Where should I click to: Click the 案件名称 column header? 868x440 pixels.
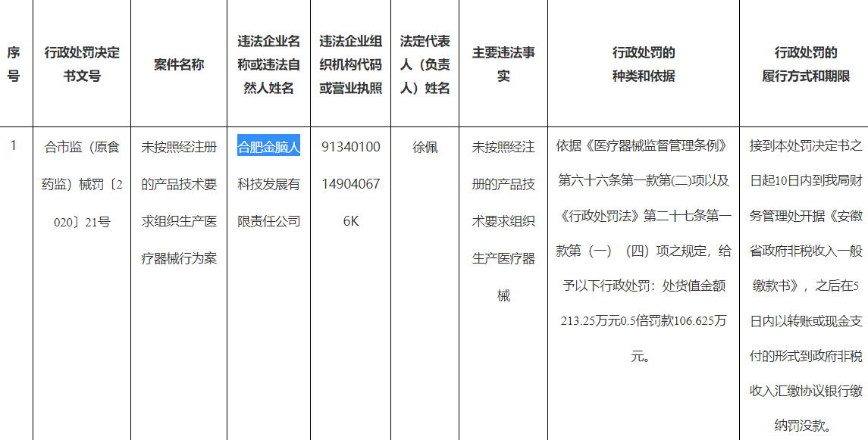(179, 64)
